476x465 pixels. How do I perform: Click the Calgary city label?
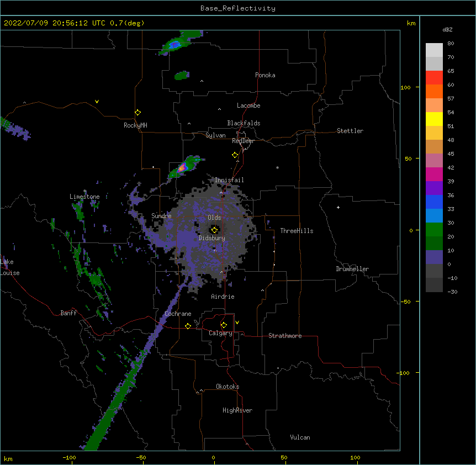[220, 333]
